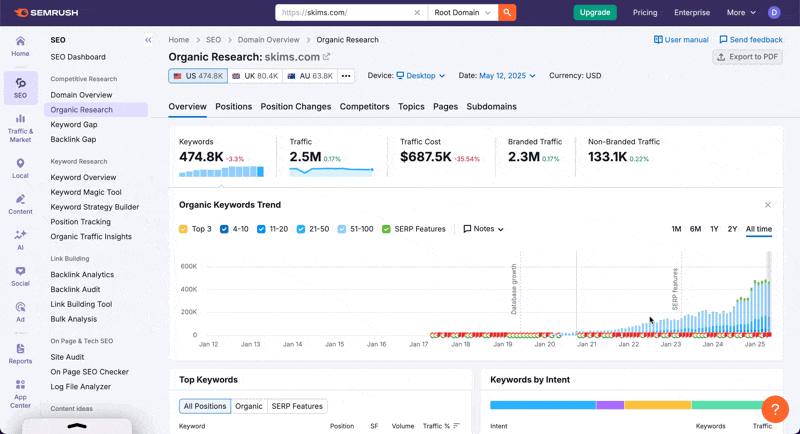Click the Upgrade button
The width and height of the screenshot is (800, 434).
point(595,12)
